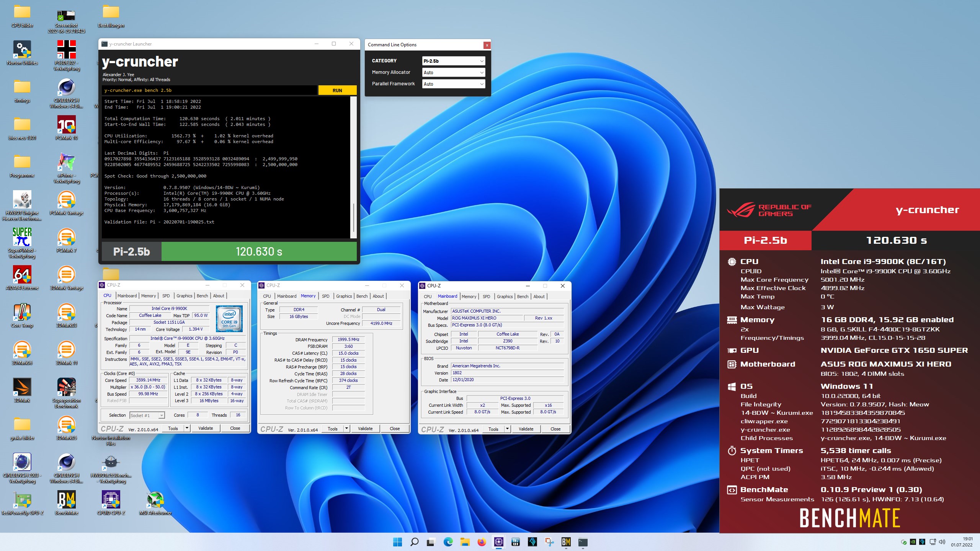Expand the Memory Allocator dropdown

[x=454, y=72]
